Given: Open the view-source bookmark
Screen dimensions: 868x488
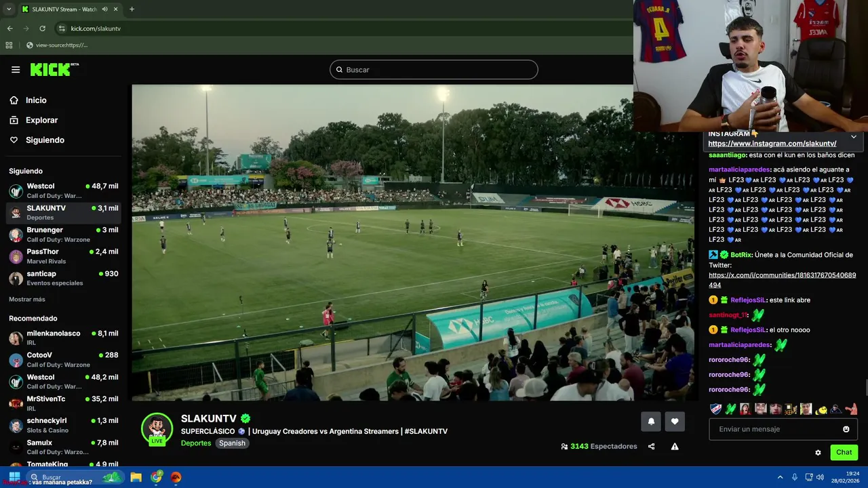Looking at the screenshot, I should pyautogui.click(x=57, y=45).
